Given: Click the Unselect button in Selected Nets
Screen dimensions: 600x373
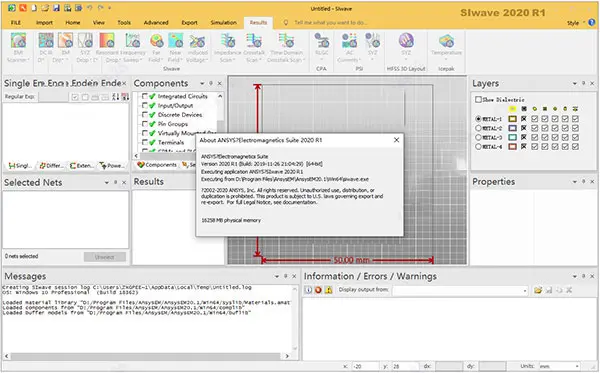Looking at the screenshot, I should point(104,257).
